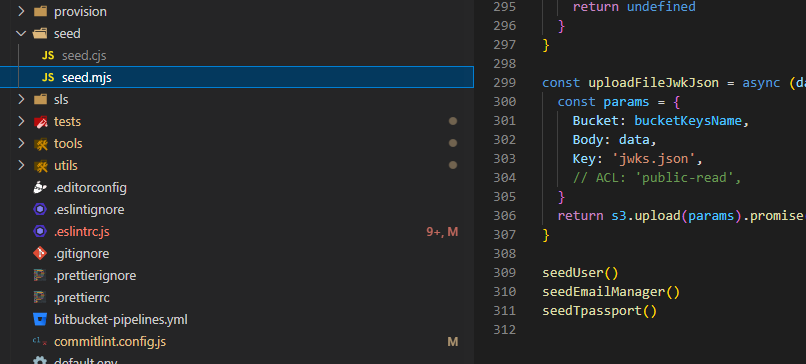Click the .eslintignore ESLint icon
The image size is (806, 364).
pyautogui.click(x=40, y=210)
